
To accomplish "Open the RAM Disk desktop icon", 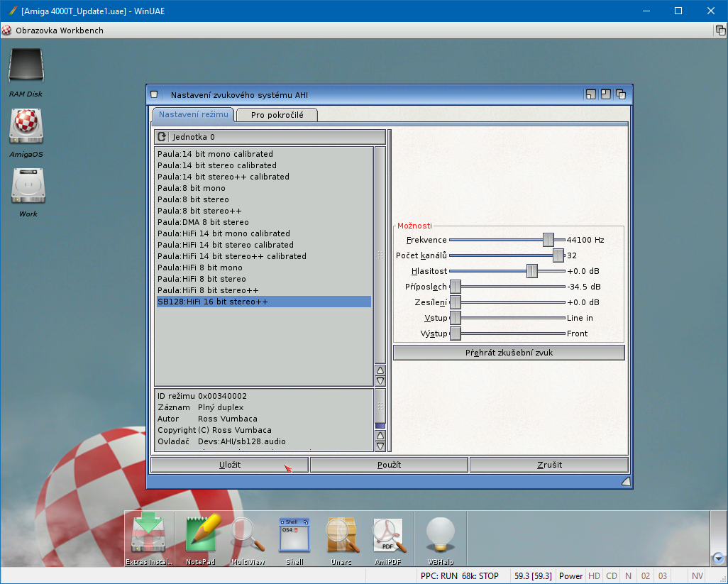I will click(x=26, y=67).
